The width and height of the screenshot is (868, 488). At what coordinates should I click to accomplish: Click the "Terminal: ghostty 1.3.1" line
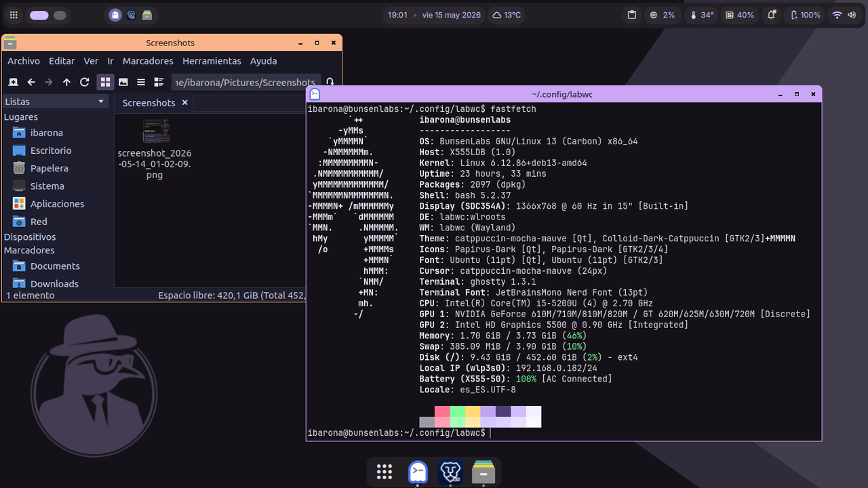[x=478, y=282]
